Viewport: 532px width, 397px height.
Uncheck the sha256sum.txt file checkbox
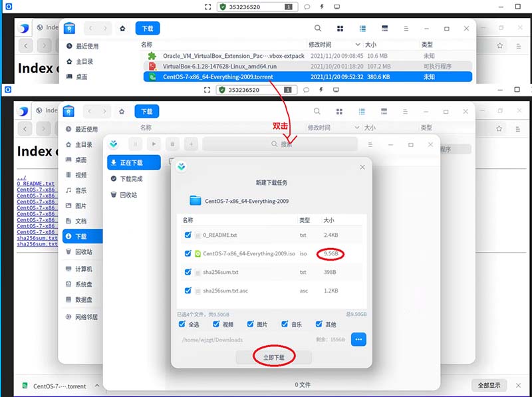188,272
